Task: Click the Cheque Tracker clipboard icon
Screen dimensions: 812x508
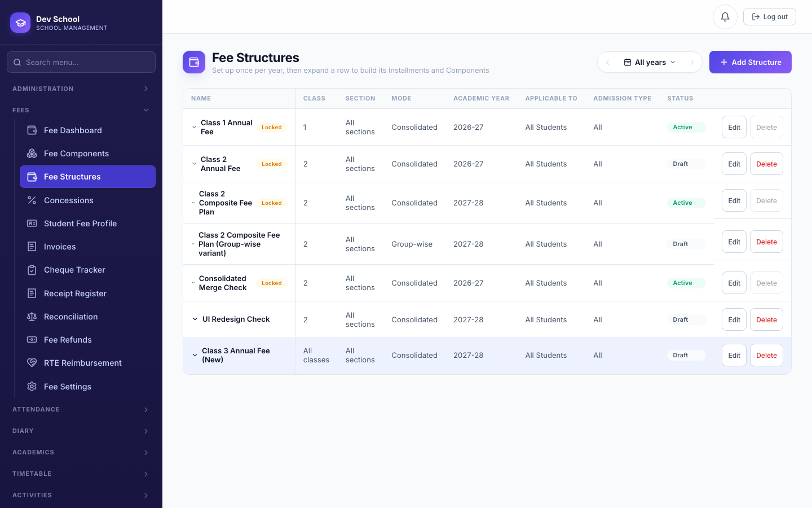Action: 32,270
